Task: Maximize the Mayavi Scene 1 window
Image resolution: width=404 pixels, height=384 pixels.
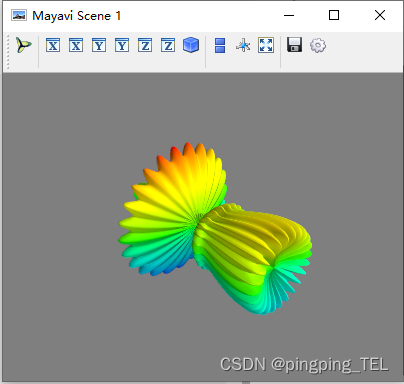Action: pos(334,15)
